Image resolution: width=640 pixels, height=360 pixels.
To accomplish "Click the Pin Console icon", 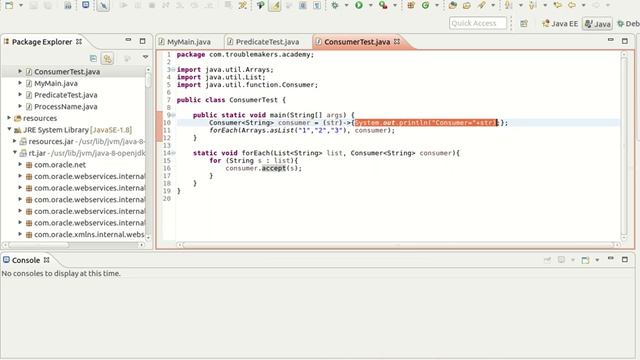I will (547, 260).
